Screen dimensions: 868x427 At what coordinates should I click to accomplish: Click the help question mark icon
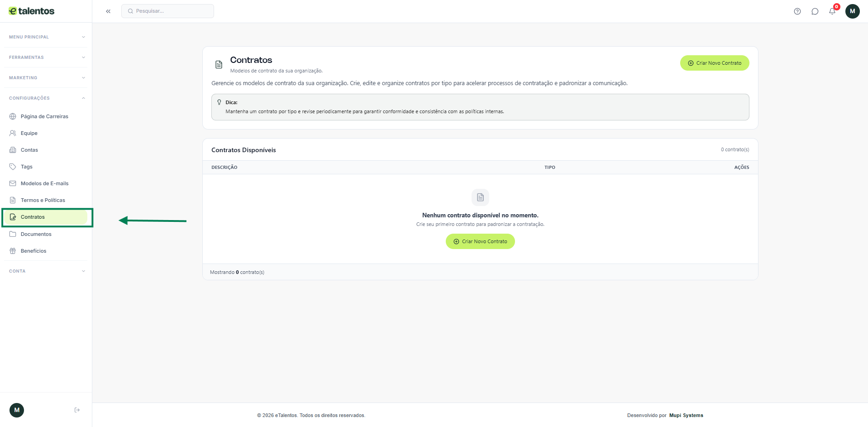click(x=797, y=11)
